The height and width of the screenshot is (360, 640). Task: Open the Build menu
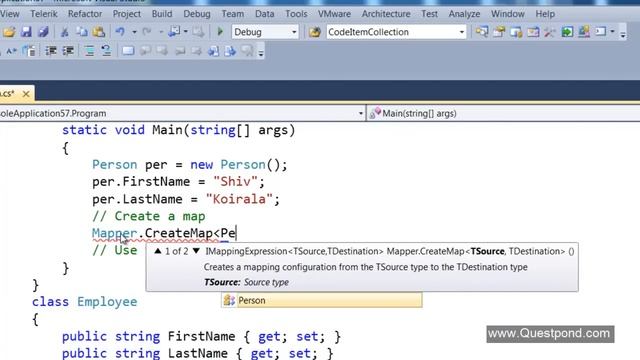pos(162,14)
